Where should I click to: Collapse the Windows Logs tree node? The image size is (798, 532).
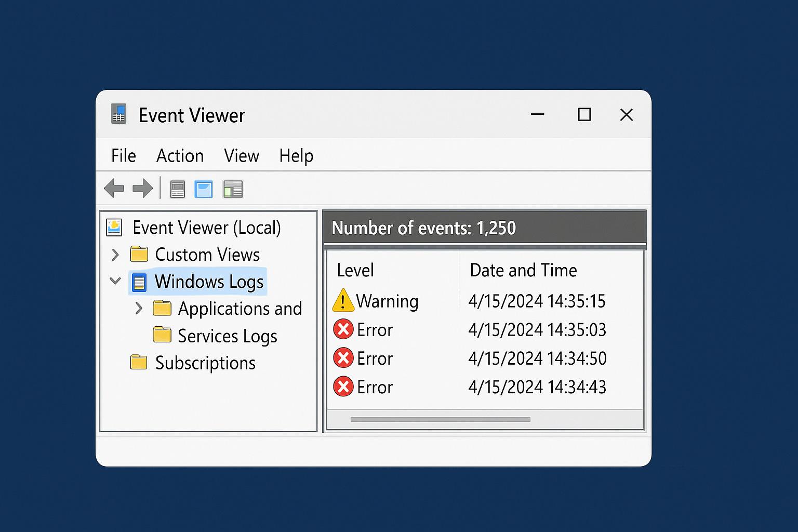click(x=115, y=281)
